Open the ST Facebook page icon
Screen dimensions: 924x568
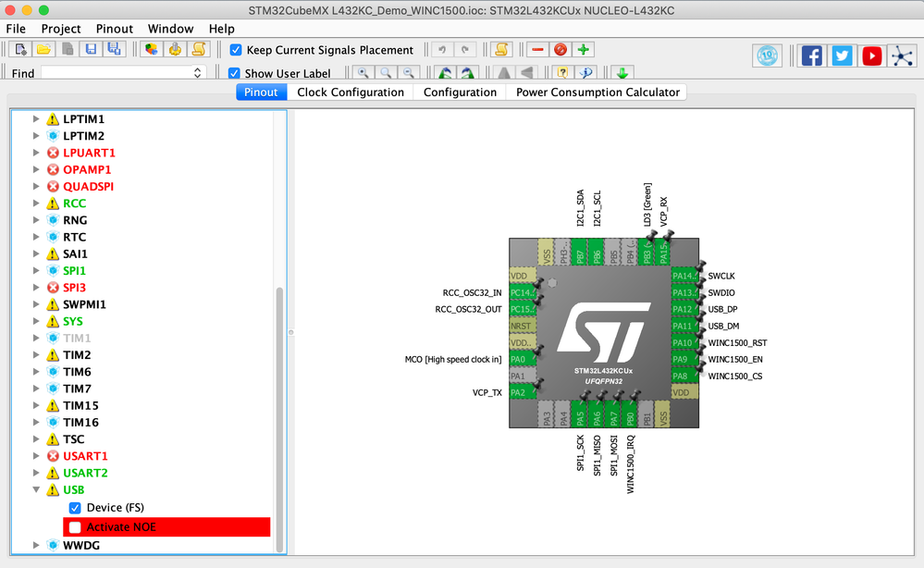(811, 56)
